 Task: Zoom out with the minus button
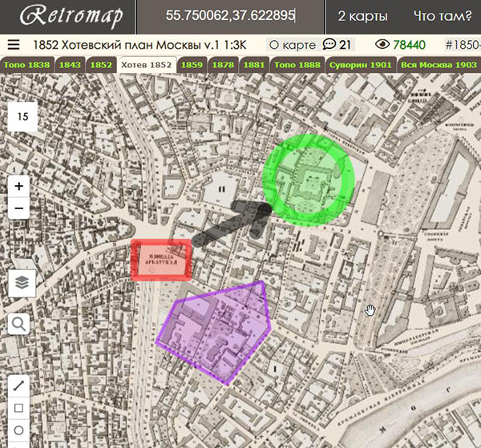pos(19,208)
